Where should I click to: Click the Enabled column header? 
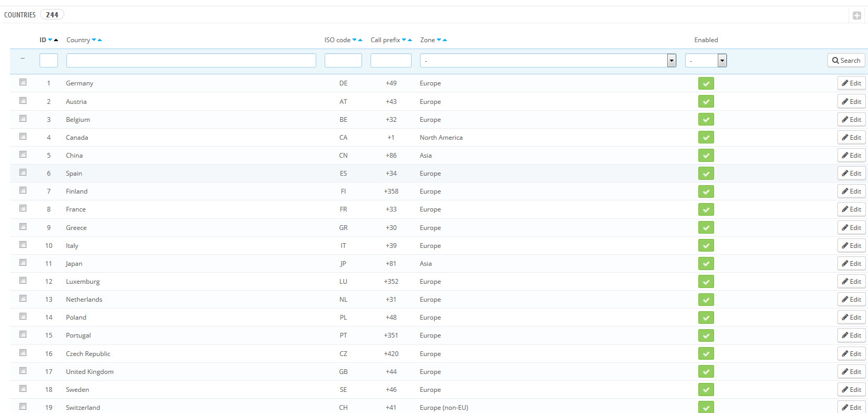point(706,40)
